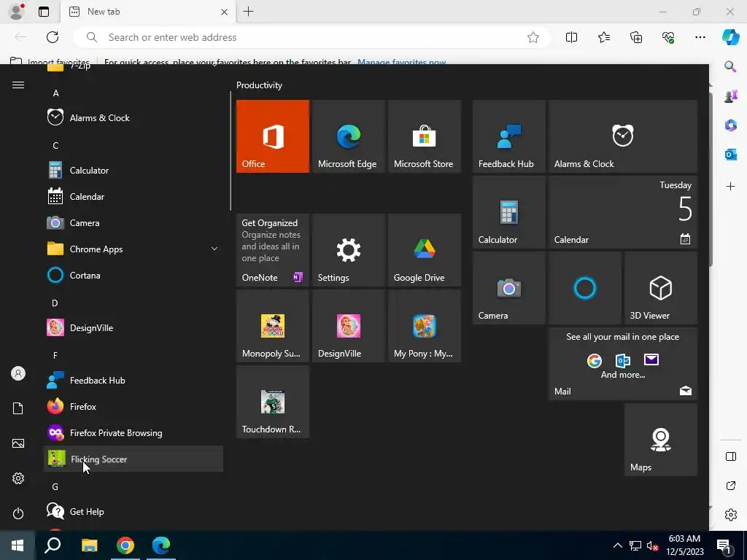Open Cortana from the app list
Screen dimensions: 747x560
133,275
